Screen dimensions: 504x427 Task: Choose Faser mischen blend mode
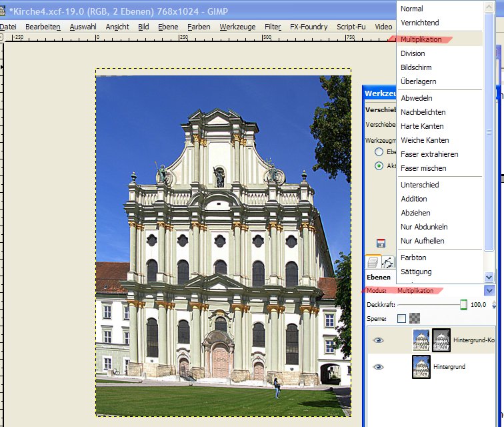(423, 168)
